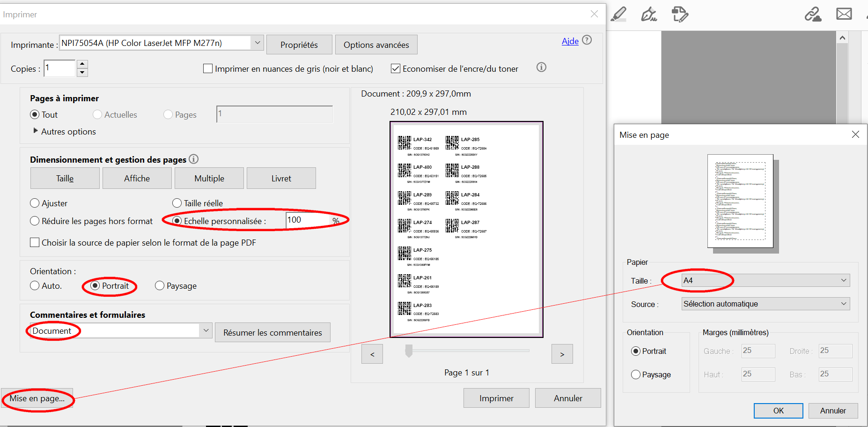Click the Propriétés button
The height and width of the screenshot is (427, 868).
tap(299, 45)
